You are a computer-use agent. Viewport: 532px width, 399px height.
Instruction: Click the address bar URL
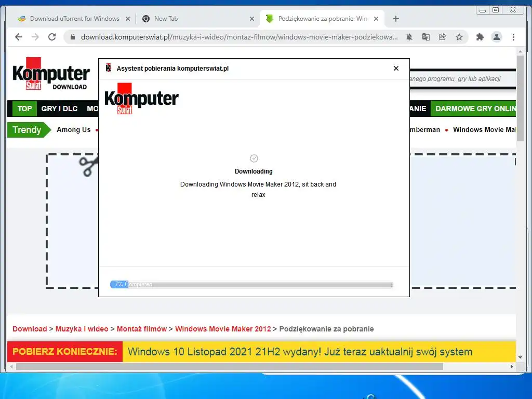coord(239,37)
